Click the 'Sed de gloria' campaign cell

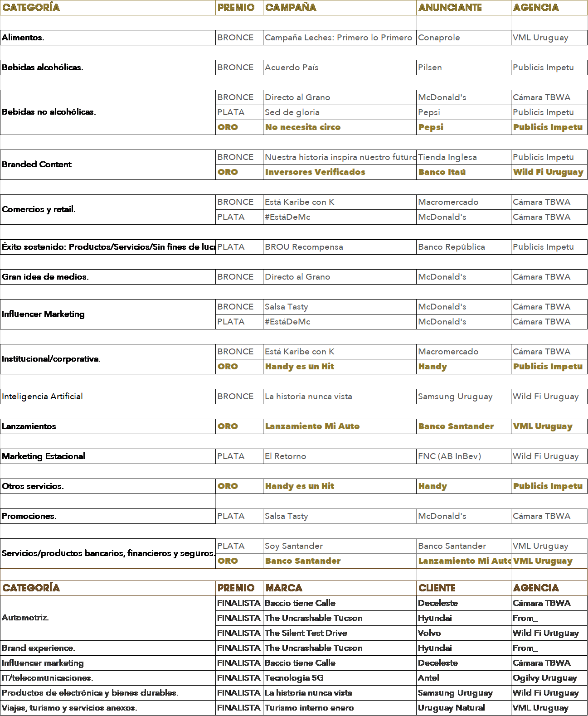click(340, 112)
